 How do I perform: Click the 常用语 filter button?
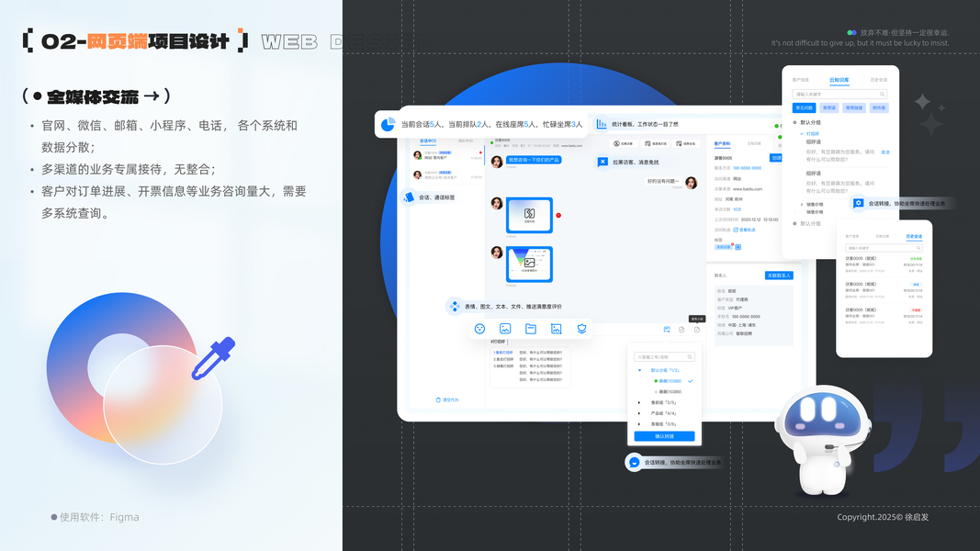click(829, 108)
